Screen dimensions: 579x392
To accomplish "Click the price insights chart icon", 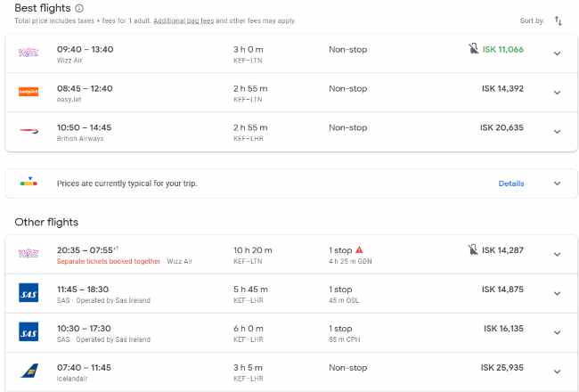I will point(29,184).
